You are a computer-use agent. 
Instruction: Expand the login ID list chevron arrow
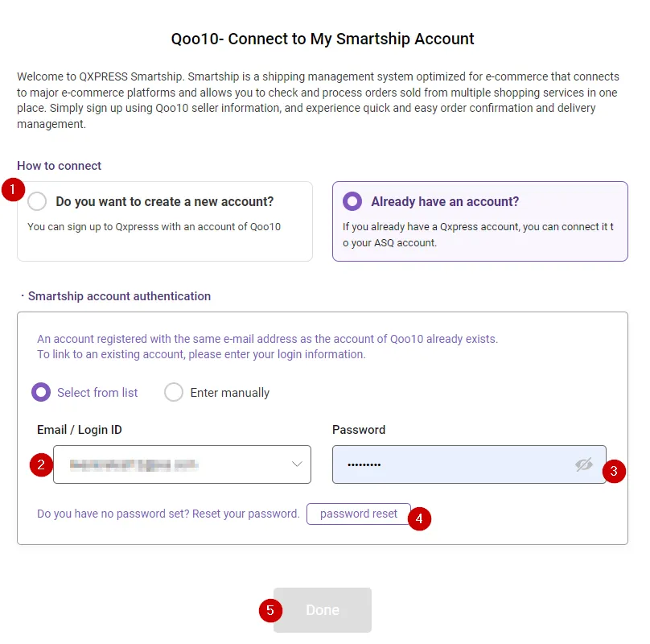(297, 464)
